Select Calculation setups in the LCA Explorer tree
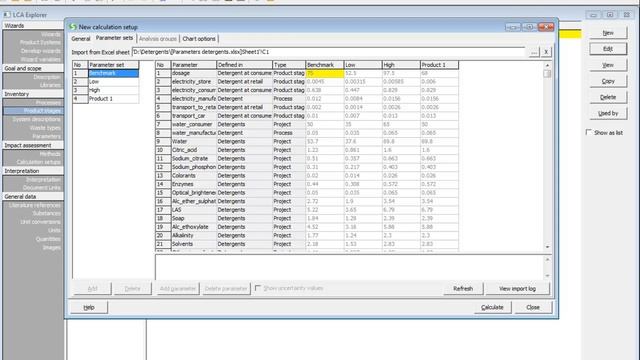 (x=38, y=162)
